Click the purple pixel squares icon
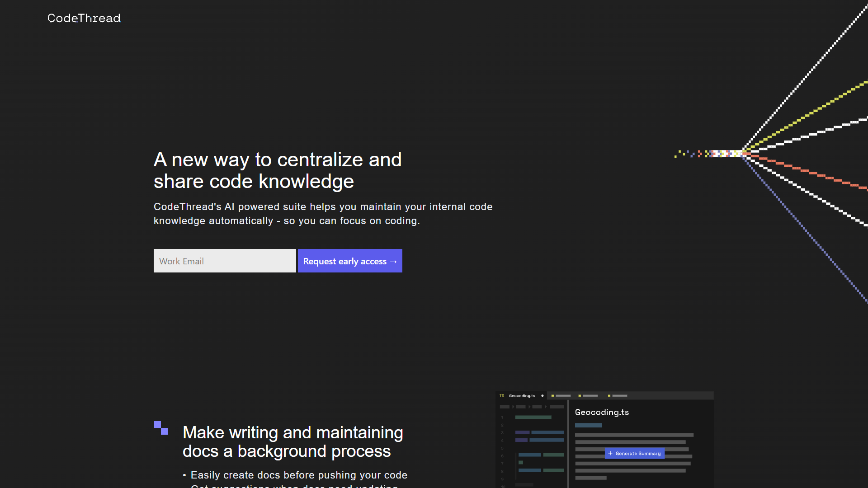Viewport: 868px width, 488px height. 161,428
